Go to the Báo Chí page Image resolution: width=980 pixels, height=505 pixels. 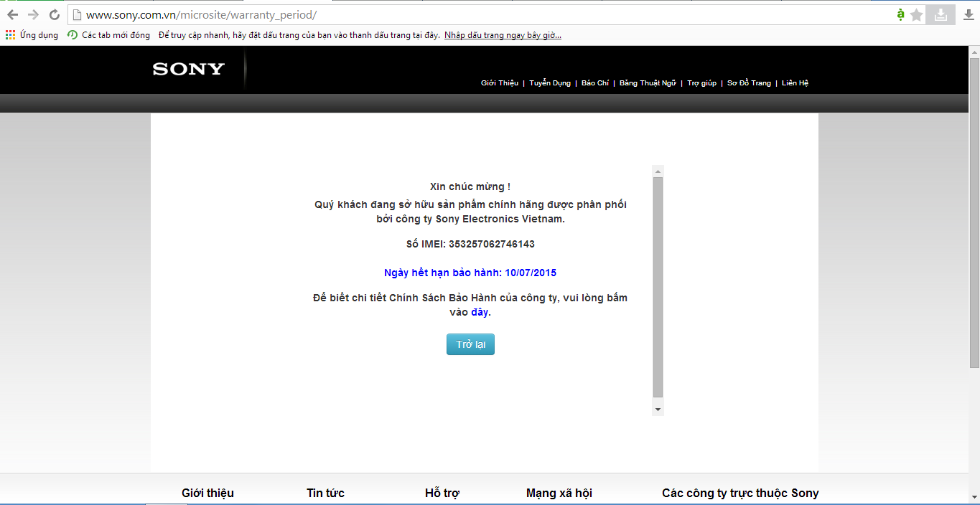coord(594,83)
